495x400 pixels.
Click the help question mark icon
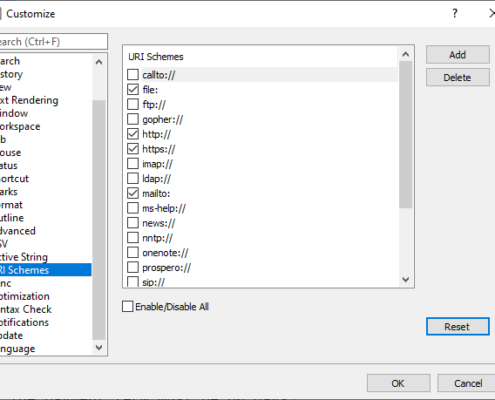[455, 14]
